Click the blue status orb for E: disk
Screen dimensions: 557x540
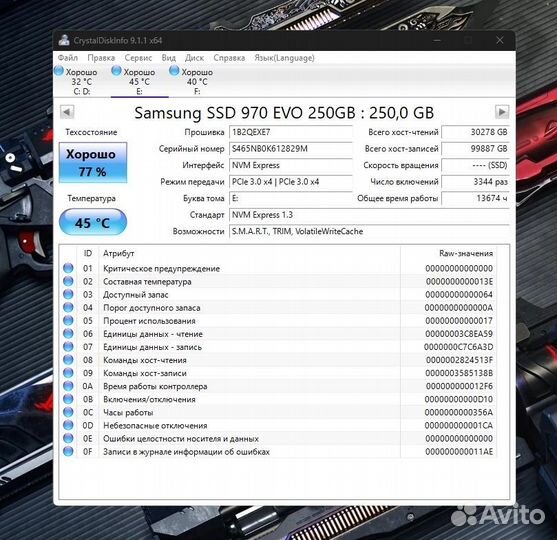tap(116, 71)
